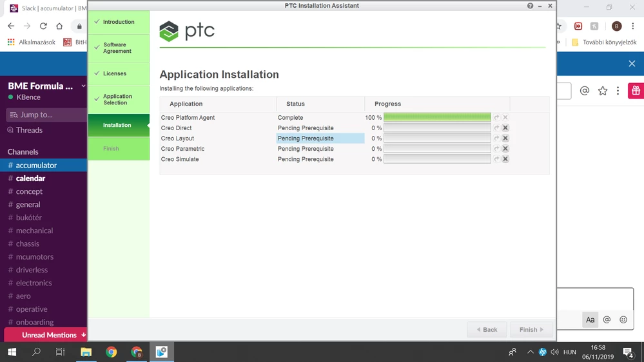The image size is (644, 362).
Task: Open the Windows notification center icon
Action: click(628, 352)
